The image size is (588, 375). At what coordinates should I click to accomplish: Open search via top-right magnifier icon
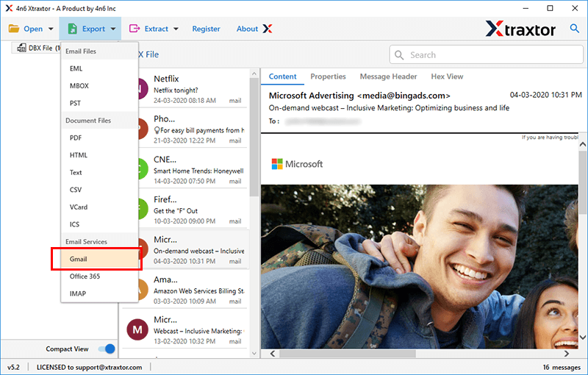tap(574, 28)
